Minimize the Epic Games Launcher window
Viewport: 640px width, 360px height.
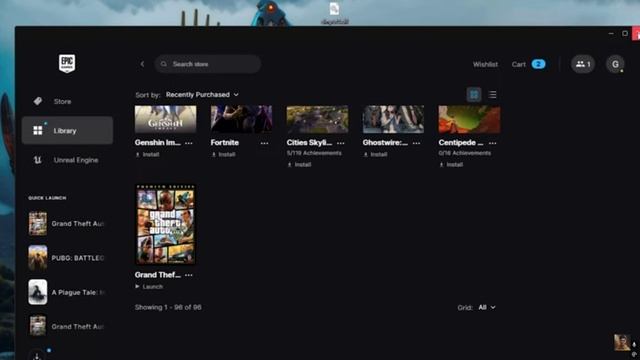coord(611,33)
